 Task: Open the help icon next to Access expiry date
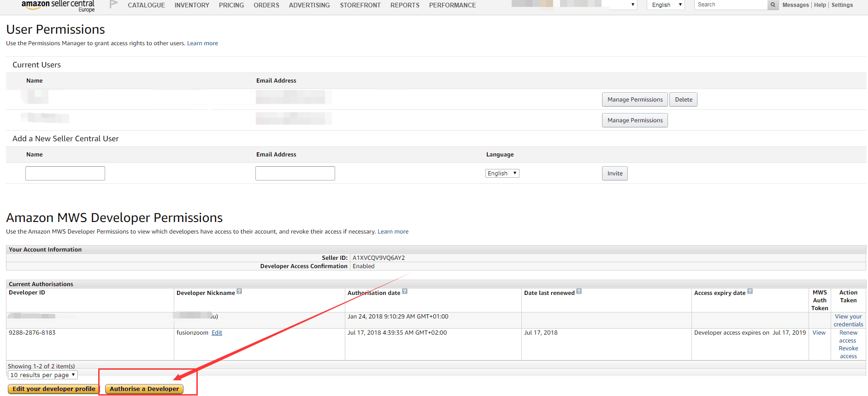[750, 292]
